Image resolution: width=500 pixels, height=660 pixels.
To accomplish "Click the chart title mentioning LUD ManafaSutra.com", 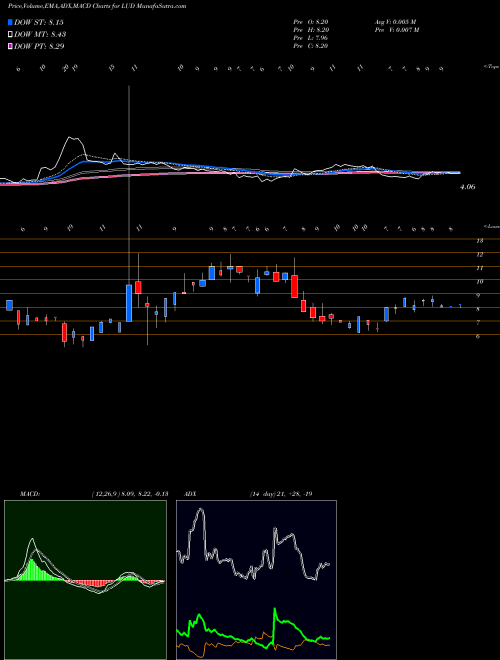I will 97,7.
